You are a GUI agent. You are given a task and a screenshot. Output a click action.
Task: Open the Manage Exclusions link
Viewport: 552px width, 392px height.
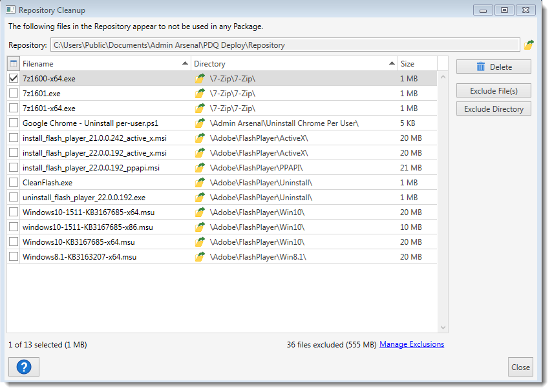412,345
